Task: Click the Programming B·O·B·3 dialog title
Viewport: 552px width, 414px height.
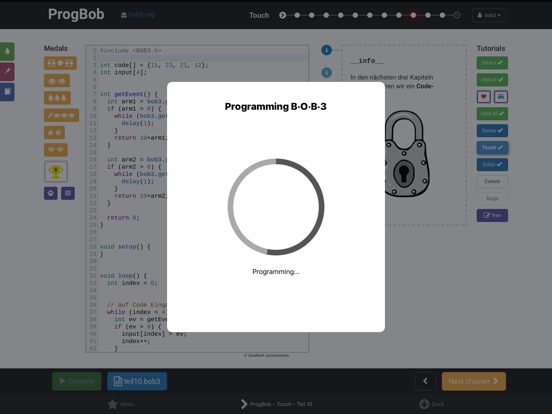Action: coord(276,107)
